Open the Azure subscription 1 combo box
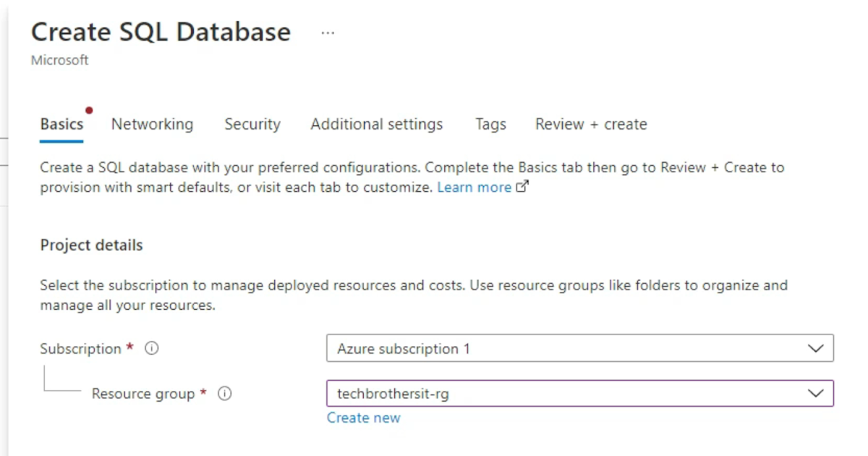 [x=579, y=348]
